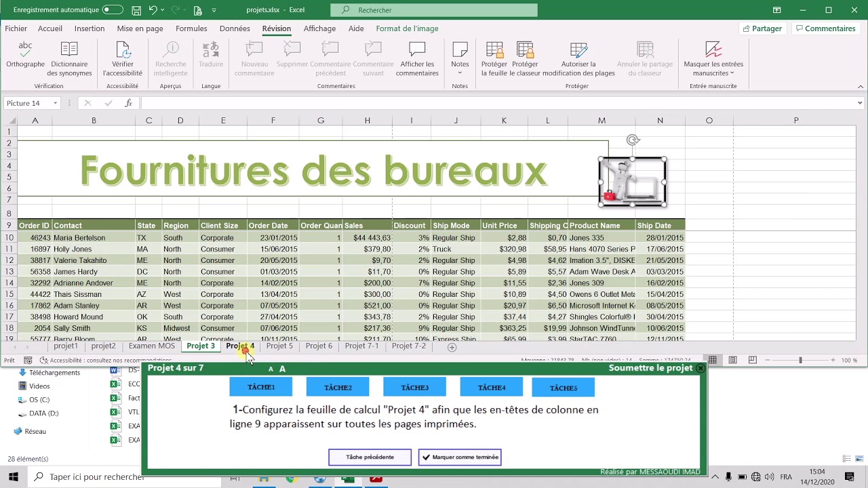Switch to Normal view in status bar
The image size is (868, 488).
pyautogui.click(x=713, y=360)
